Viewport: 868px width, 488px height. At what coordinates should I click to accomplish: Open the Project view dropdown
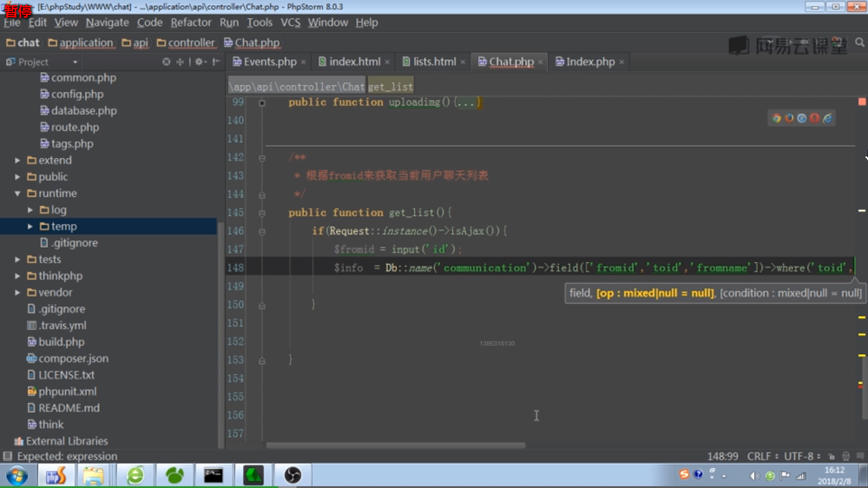tap(75, 62)
